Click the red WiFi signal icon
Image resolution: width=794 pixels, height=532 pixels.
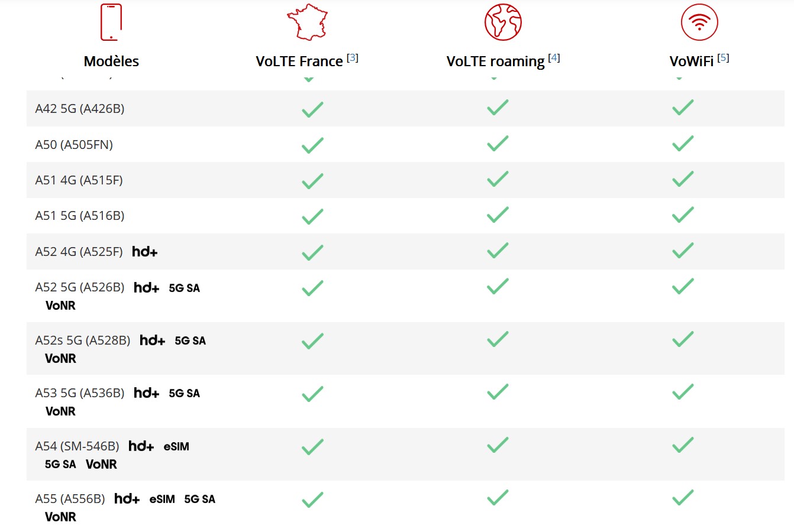pyautogui.click(x=699, y=22)
